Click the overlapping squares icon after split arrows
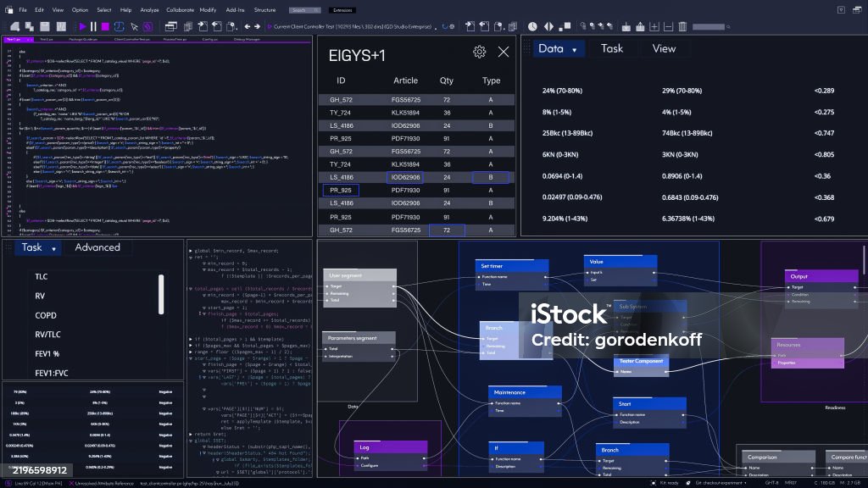This screenshot has width=868, height=488. pos(565,26)
